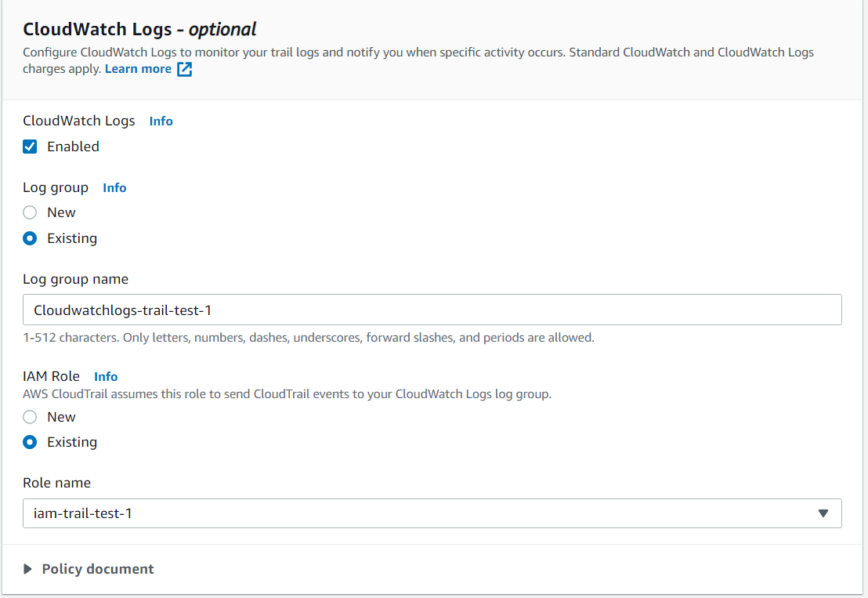Screen dimensions: 868x598
Task: Choose the Existing radio button under IAM Role
Action: (x=30, y=442)
